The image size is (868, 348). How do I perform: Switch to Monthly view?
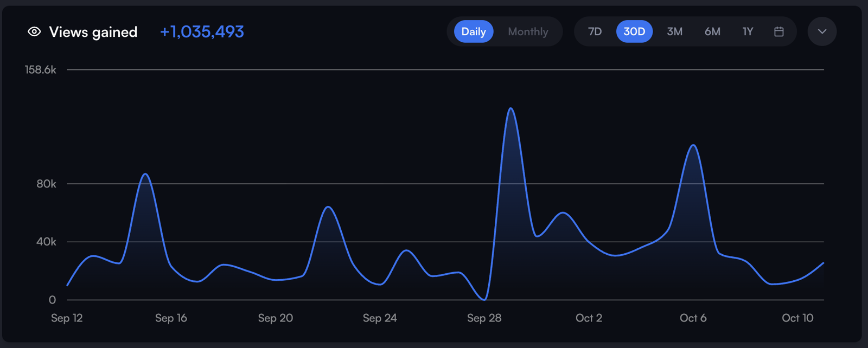click(x=528, y=31)
